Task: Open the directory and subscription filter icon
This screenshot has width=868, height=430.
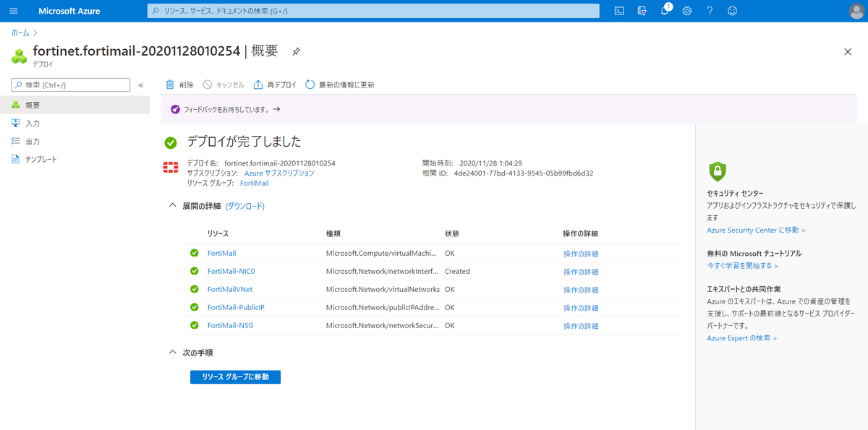Action: tap(642, 11)
